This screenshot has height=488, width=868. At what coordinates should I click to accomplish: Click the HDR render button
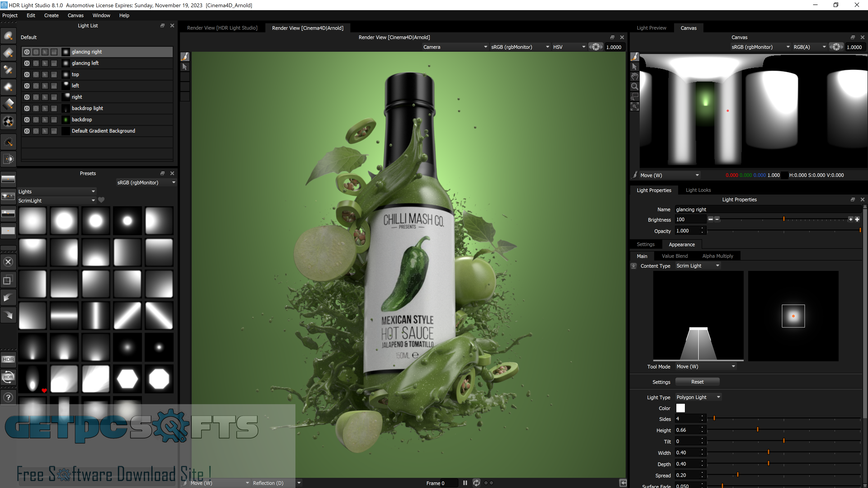click(x=8, y=359)
